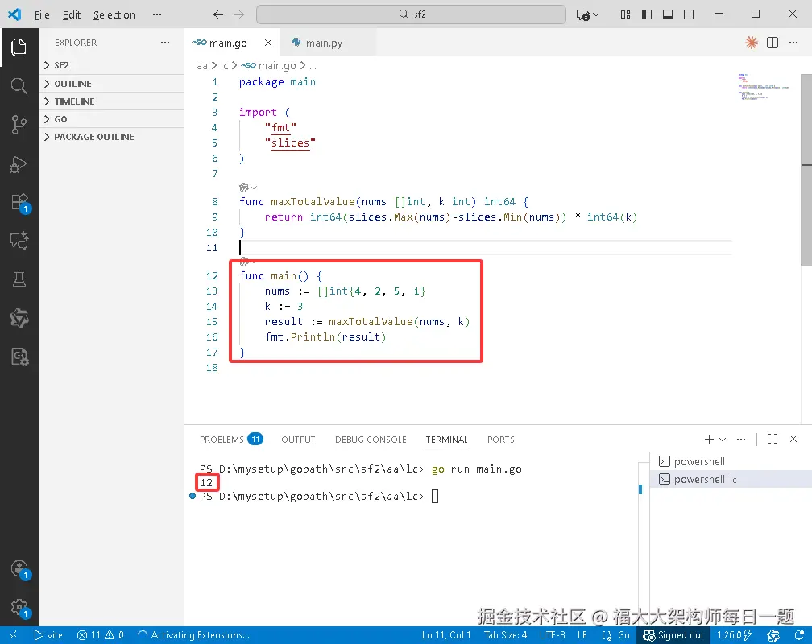This screenshot has height=644, width=812.
Task: Open the title bar overflow menu ellipsis
Action: 157,14
